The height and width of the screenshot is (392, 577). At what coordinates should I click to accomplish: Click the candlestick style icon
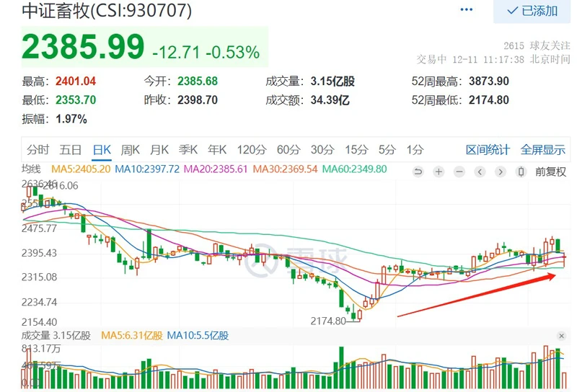521,171
